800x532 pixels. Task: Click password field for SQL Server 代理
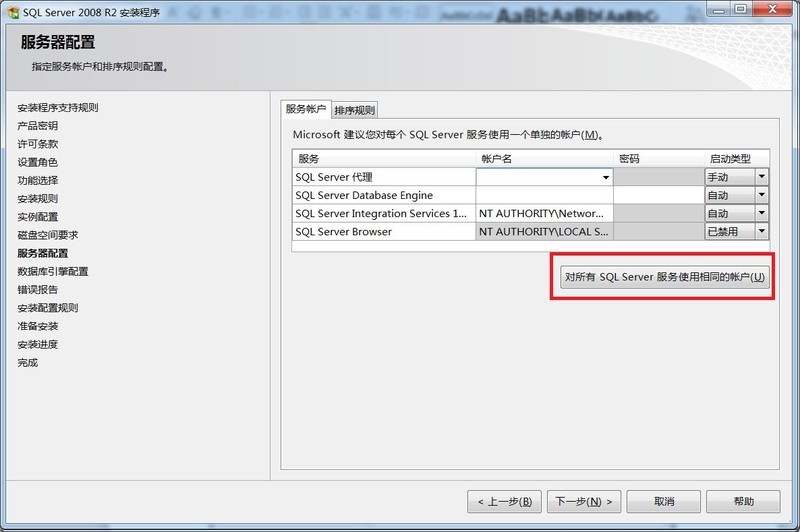(x=658, y=177)
